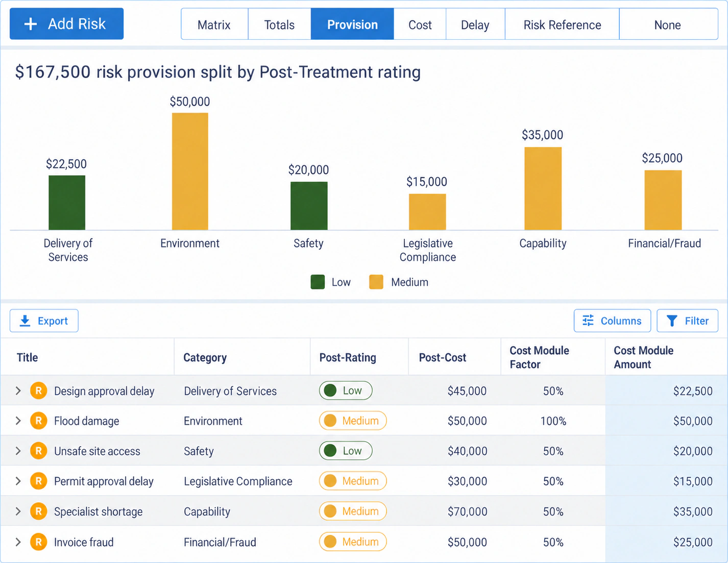This screenshot has width=728, height=563.
Task: Click the Capability $35,000 chart bar
Action: [543, 189]
